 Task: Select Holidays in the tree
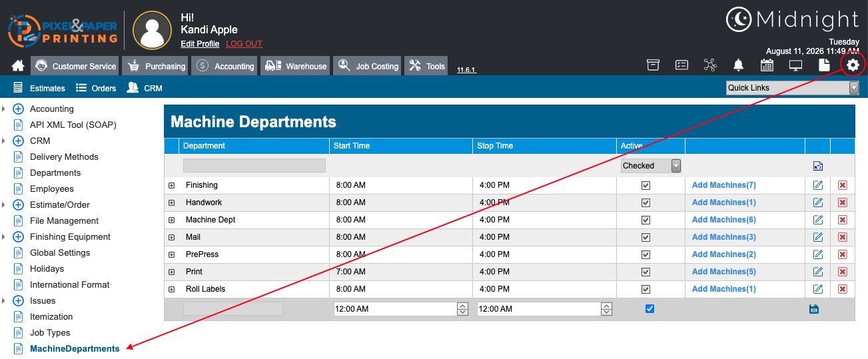coord(47,268)
